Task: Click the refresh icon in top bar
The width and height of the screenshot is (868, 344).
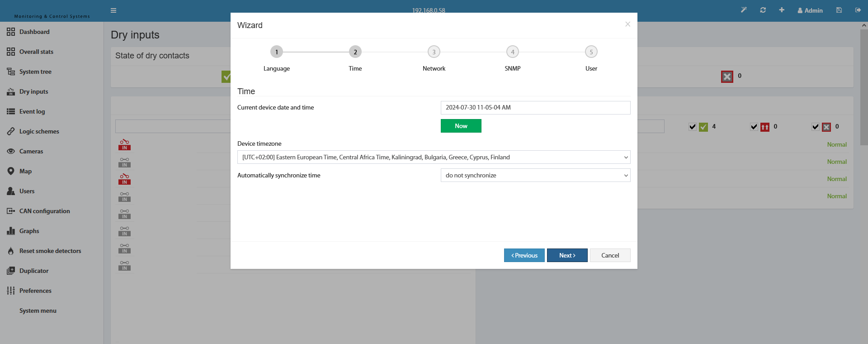Action: pos(763,10)
